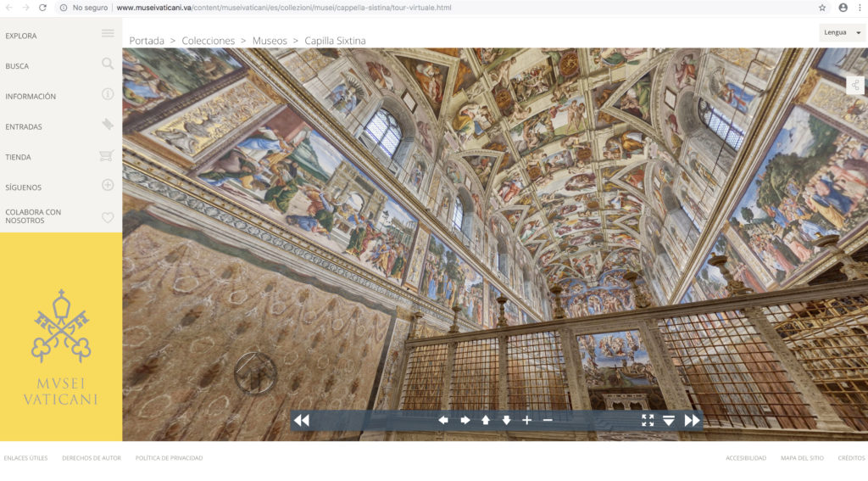
Task: Click the address bar URL
Action: click(x=283, y=8)
